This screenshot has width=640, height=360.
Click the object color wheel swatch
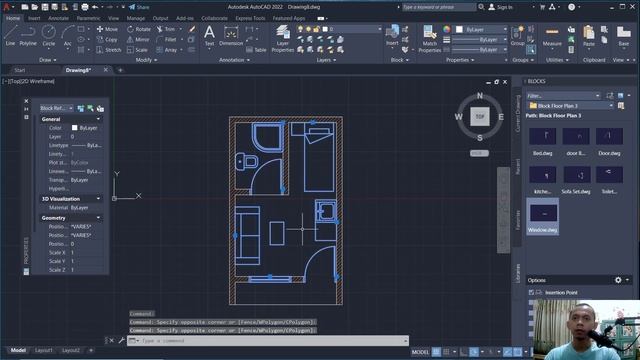(x=447, y=29)
